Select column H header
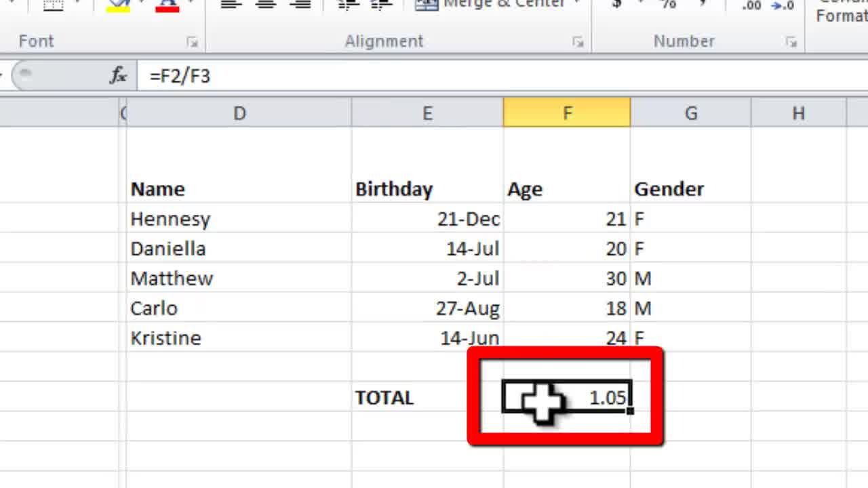 pyautogui.click(x=798, y=113)
